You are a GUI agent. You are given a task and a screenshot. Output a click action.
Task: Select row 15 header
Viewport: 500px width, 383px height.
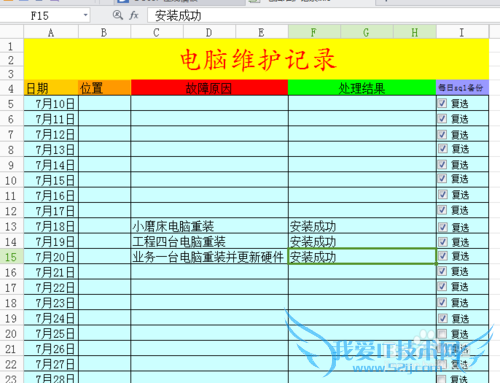tap(11, 257)
